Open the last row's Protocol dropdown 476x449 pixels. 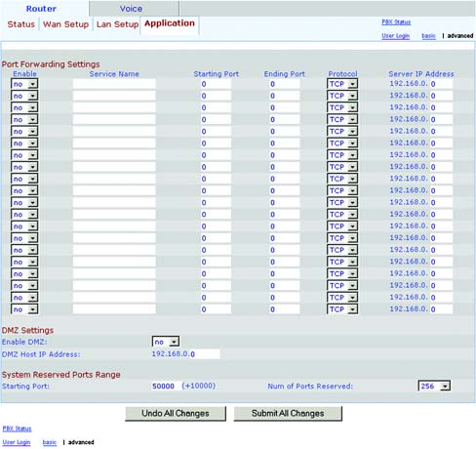[x=342, y=309]
